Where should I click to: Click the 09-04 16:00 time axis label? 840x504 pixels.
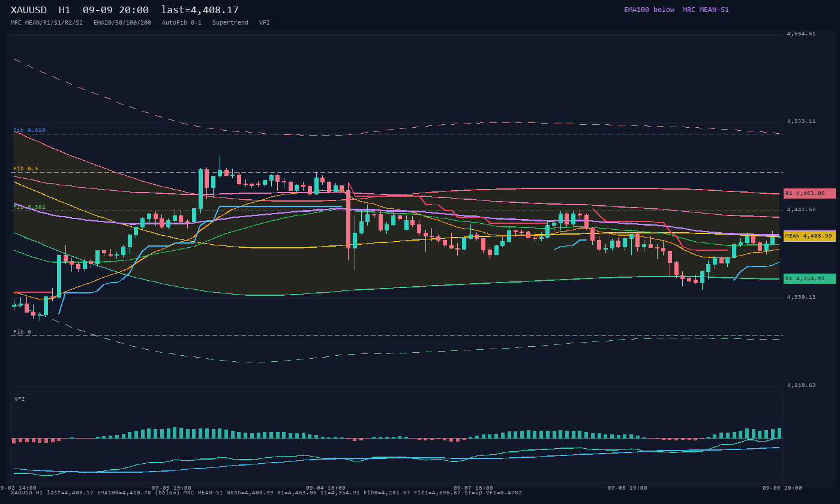click(326, 488)
